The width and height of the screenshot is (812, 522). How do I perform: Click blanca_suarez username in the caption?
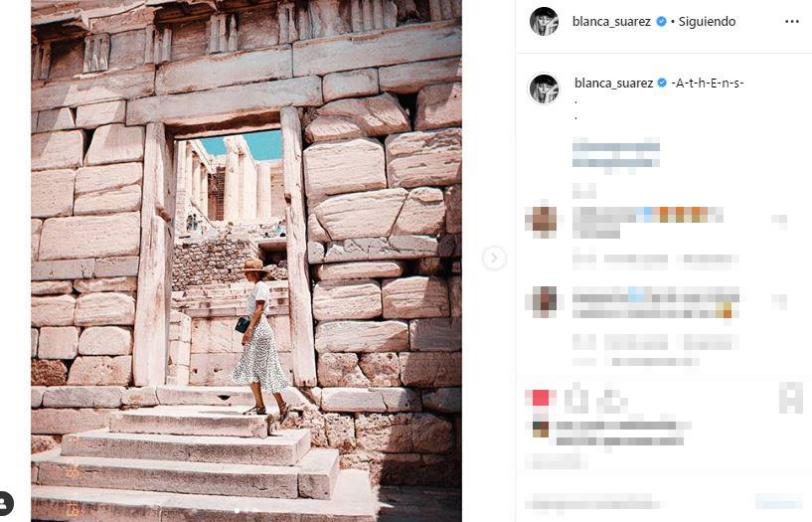pyautogui.click(x=613, y=83)
